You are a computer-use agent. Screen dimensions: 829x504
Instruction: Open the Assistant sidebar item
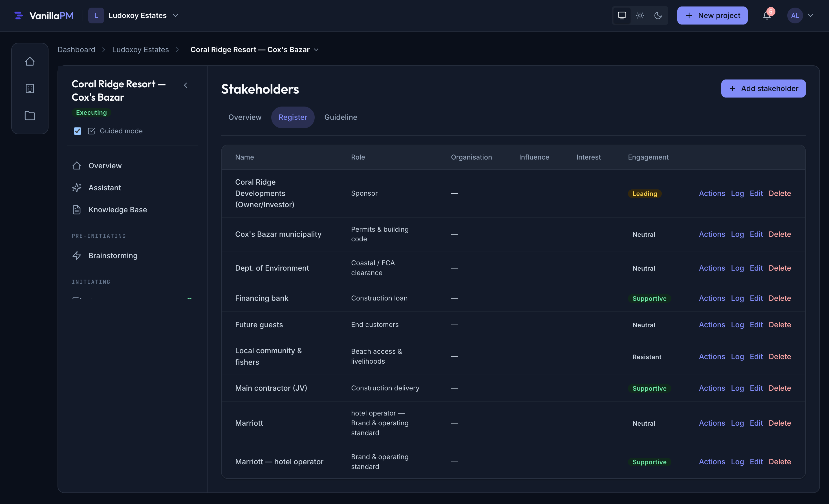click(x=133, y=188)
